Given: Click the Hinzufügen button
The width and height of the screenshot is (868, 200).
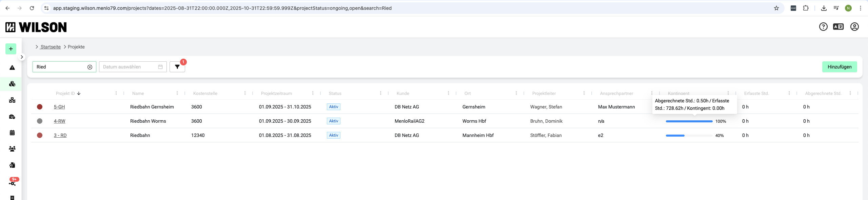Looking at the screenshot, I should (x=839, y=67).
